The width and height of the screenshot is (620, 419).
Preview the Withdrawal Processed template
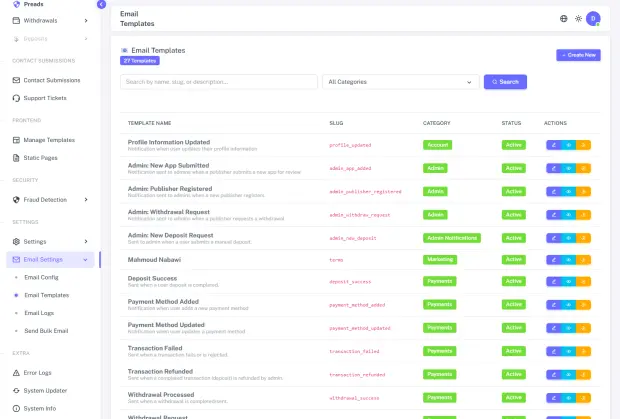(x=569, y=398)
